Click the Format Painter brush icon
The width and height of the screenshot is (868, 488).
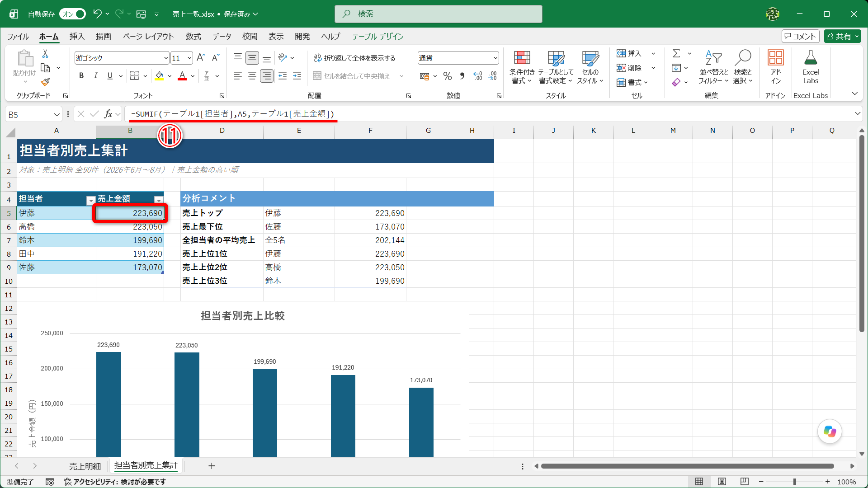(45, 82)
